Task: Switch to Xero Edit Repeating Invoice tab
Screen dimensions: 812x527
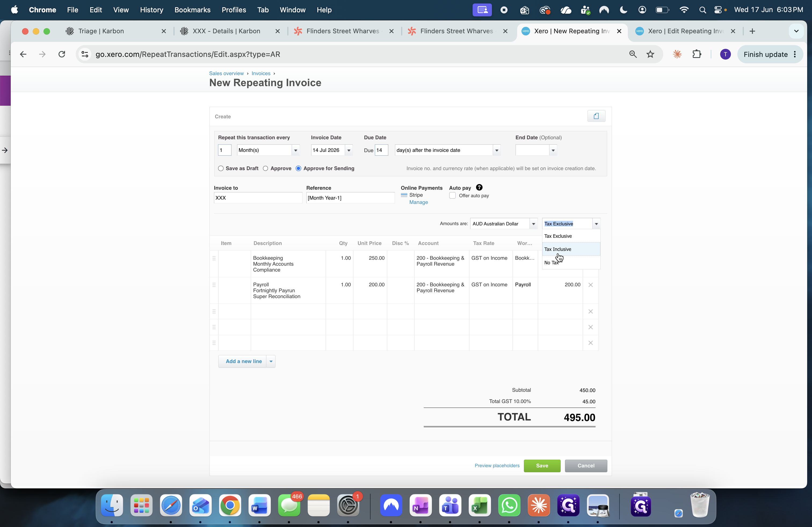Action: click(x=686, y=31)
